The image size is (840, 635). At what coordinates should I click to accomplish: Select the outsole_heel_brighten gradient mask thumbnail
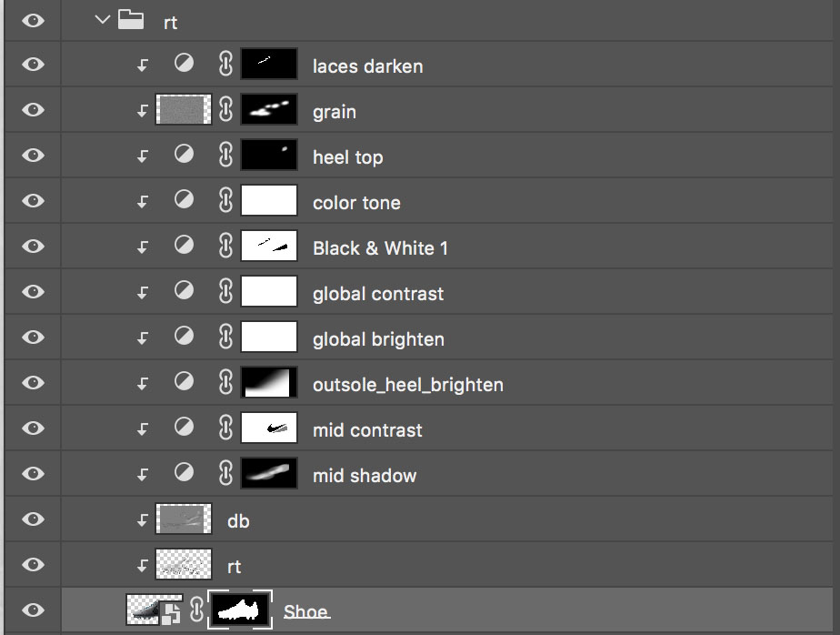coord(269,383)
